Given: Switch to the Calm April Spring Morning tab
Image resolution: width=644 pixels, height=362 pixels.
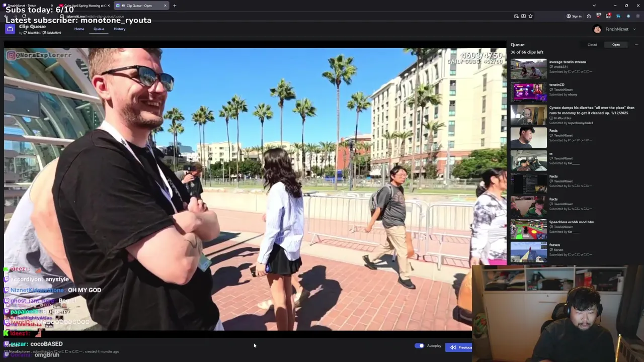Looking at the screenshot, I should click(x=84, y=6).
